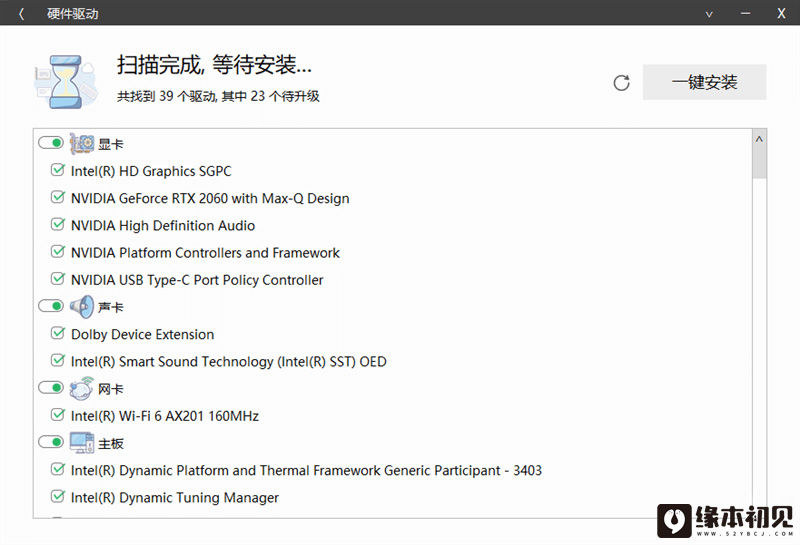The width and height of the screenshot is (800, 545).
Task: Select the 声卡 category label
Action: pos(111,308)
